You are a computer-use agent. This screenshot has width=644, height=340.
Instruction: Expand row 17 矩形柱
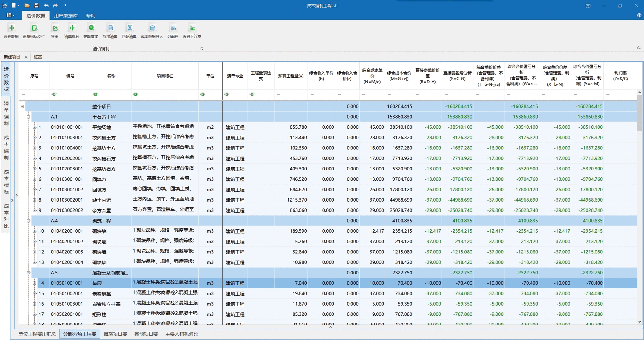(x=34, y=314)
